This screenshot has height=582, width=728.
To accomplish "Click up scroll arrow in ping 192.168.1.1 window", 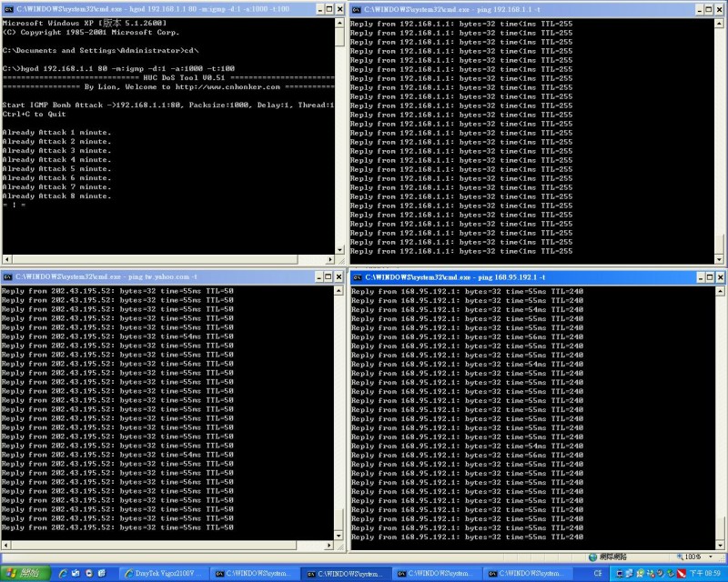I will tap(719, 24).
